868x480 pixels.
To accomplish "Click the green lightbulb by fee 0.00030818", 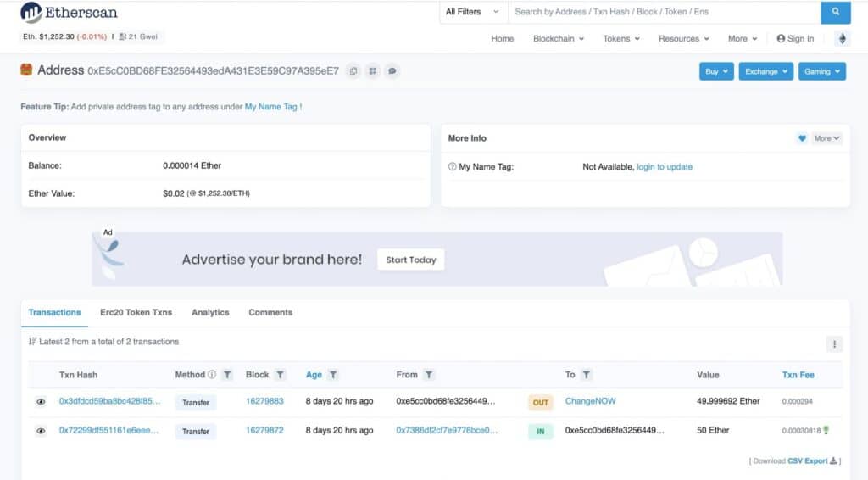I will [x=826, y=430].
